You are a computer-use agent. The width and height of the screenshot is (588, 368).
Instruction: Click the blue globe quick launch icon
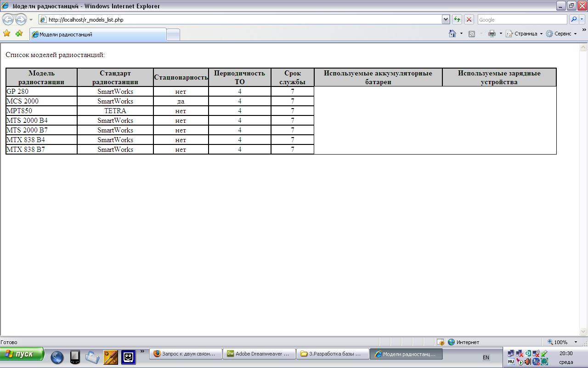point(57,357)
